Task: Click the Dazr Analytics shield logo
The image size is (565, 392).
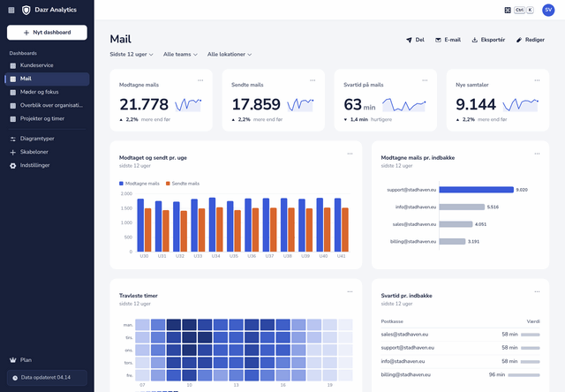Action: pos(26,10)
